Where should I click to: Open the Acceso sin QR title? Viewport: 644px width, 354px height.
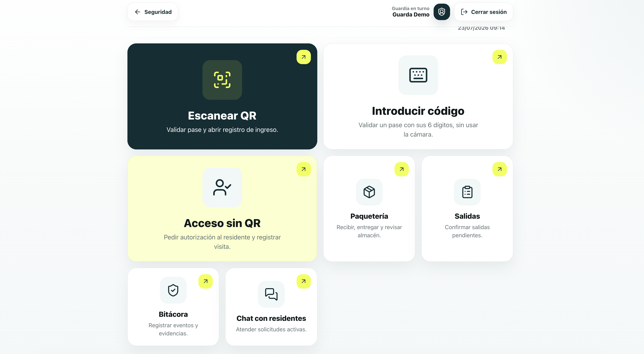(222, 223)
